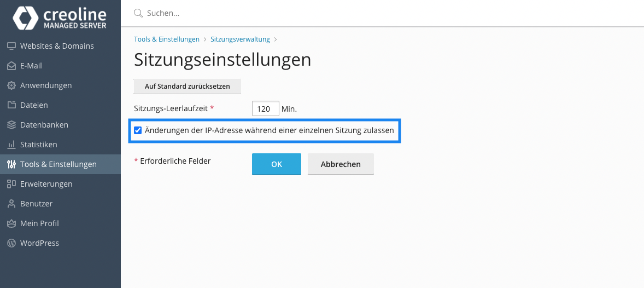This screenshot has height=288, width=644.
Task: Follow the Tools & Einstellungen breadcrumb link
Action: point(167,39)
